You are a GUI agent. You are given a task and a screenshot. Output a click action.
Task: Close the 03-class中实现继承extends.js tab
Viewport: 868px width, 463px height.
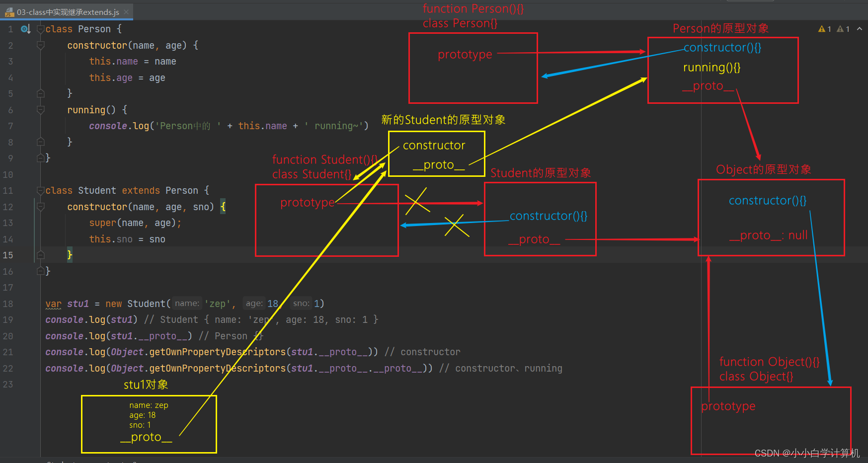pyautogui.click(x=126, y=12)
